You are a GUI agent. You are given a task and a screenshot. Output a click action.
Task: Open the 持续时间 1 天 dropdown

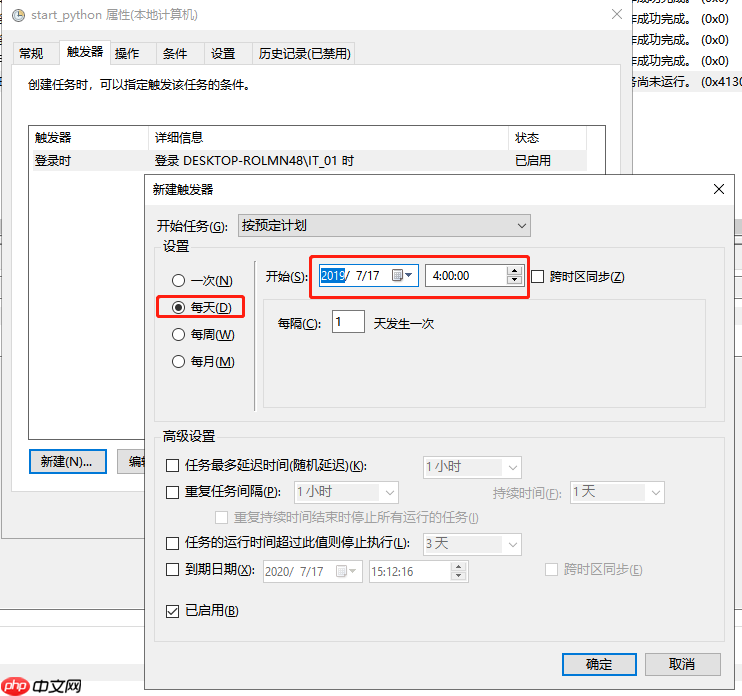click(617, 493)
